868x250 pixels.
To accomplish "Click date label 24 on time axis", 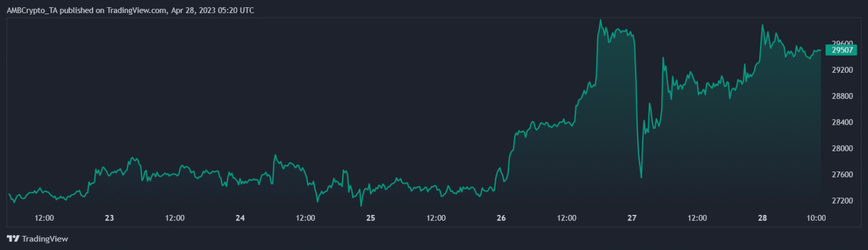I will (x=240, y=218).
